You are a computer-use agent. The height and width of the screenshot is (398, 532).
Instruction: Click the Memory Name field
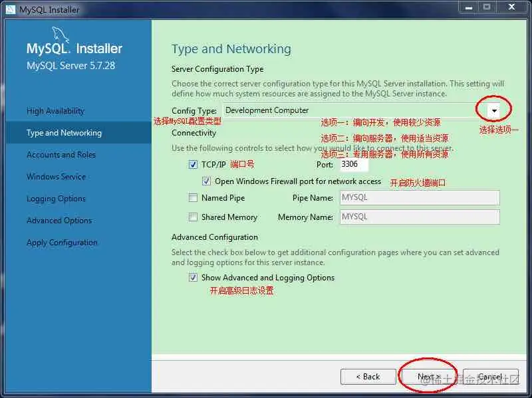pyautogui.click(x=420, y=217)
